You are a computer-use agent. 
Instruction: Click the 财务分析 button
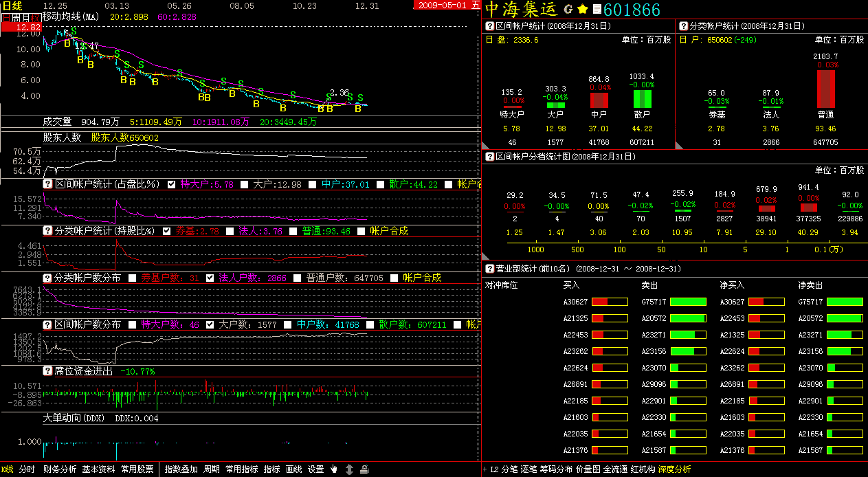[x=60, y=469]
